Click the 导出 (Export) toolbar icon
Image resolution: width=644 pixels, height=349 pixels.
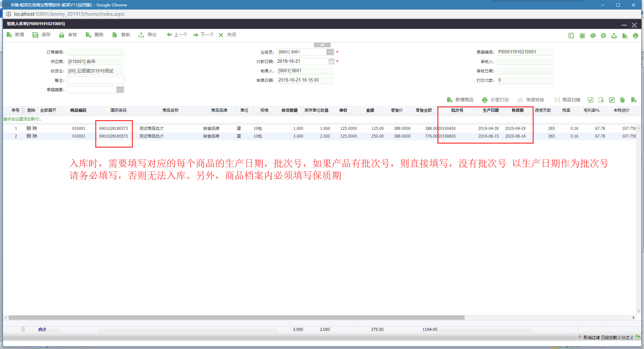click(141, 35)
